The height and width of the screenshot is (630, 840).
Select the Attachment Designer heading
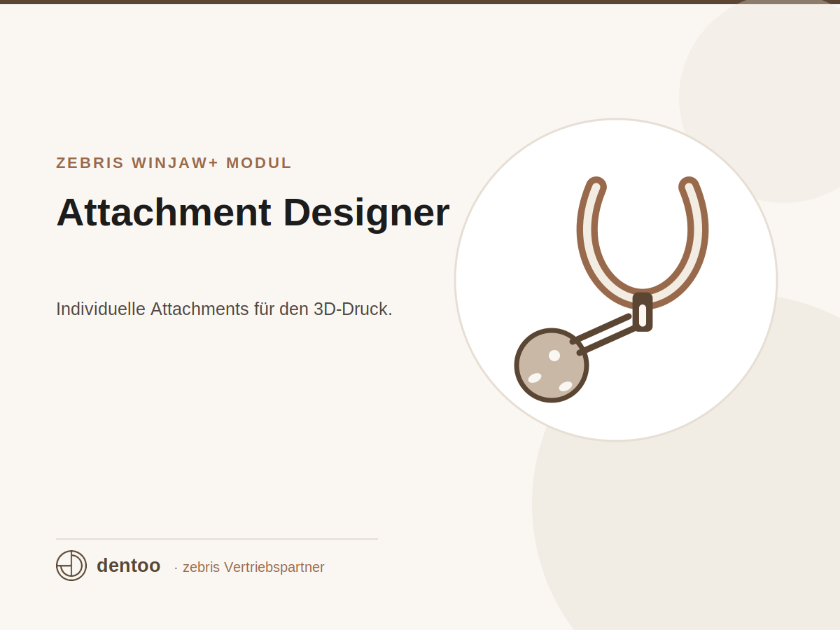(253, 212)
